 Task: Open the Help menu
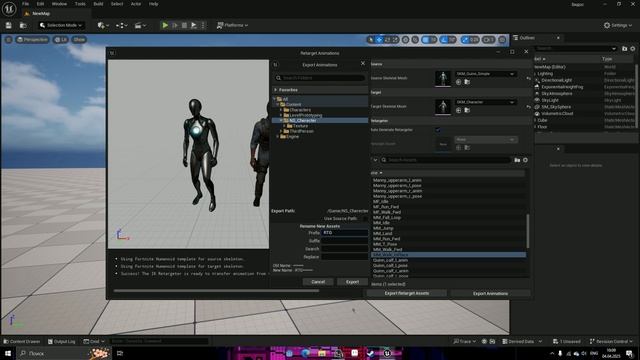click(x=153, y=4)
